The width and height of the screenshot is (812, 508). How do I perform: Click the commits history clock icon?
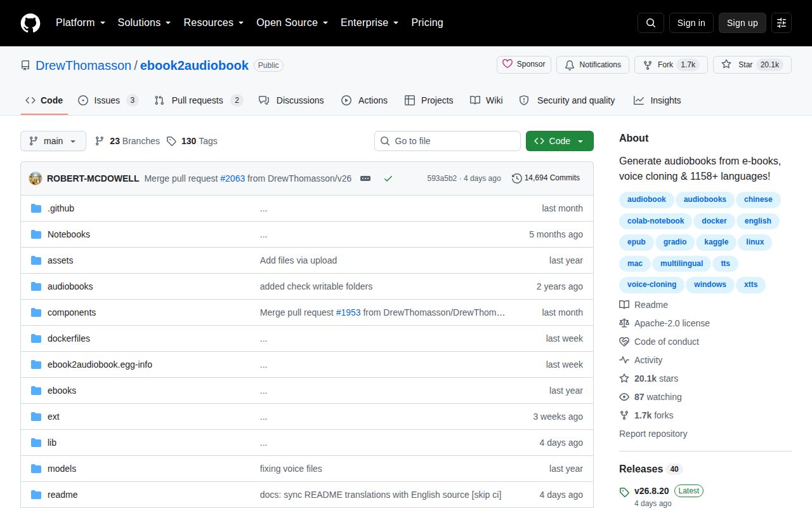tap(516, 178)
